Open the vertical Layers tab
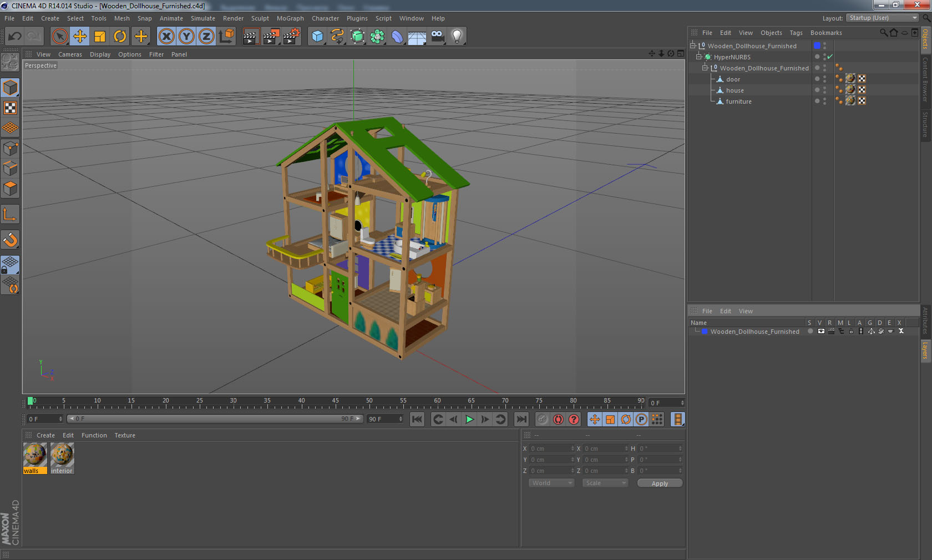Image resolution: width=932 pixels, height=560 pixels. click(925, 350)
